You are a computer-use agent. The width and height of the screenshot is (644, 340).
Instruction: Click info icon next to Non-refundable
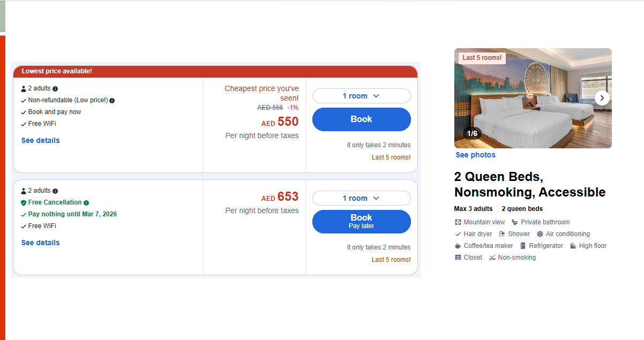[112, 101]
